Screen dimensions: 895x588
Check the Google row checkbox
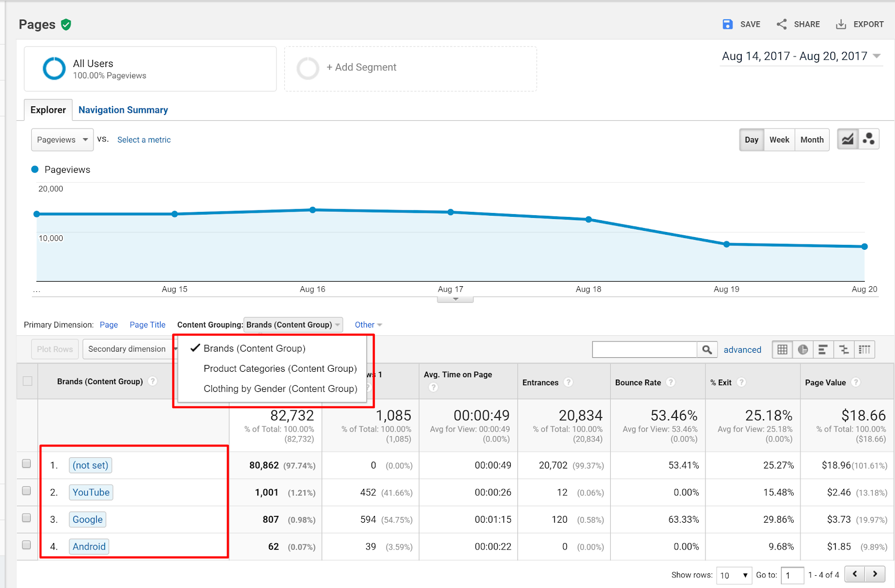click(26, 518)
